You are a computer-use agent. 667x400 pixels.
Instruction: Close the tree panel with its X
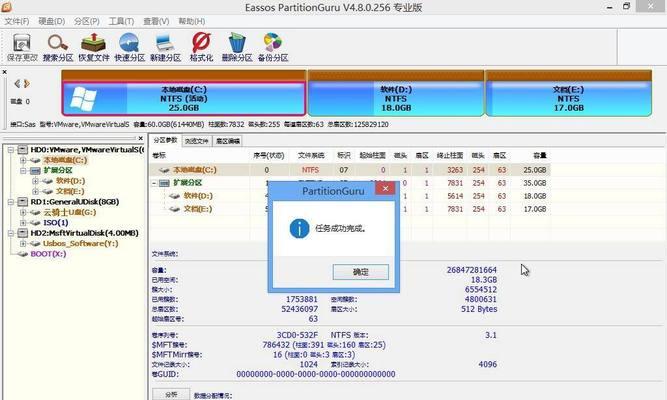click(x=141, y=138)
